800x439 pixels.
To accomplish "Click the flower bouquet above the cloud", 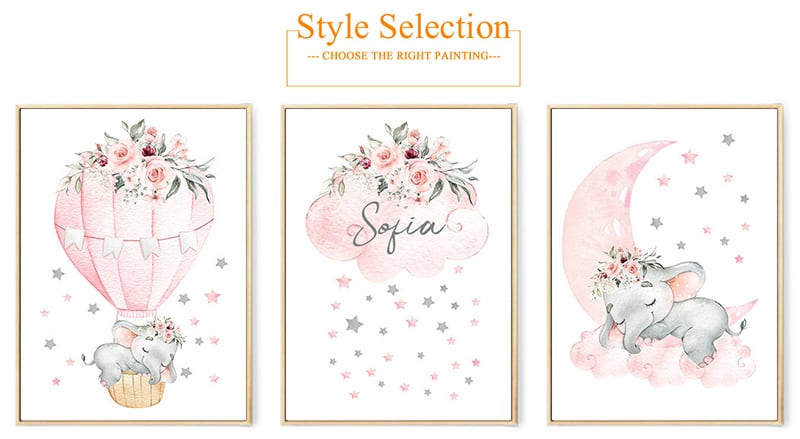I will coord(403,161).
